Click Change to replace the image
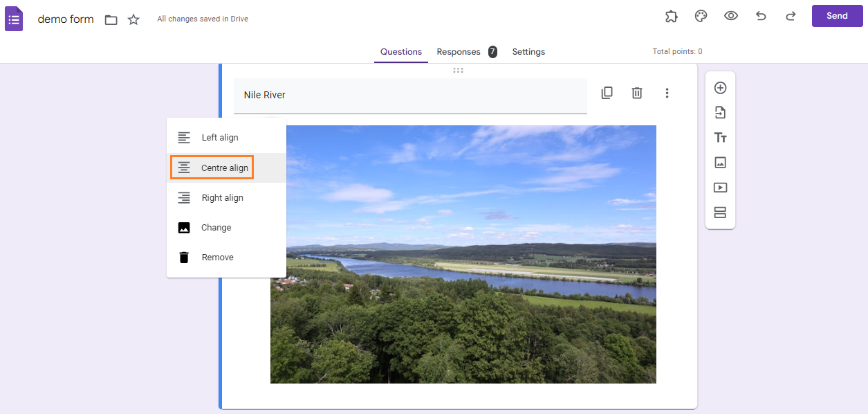The image size is (868, 414). coord(226,228)
